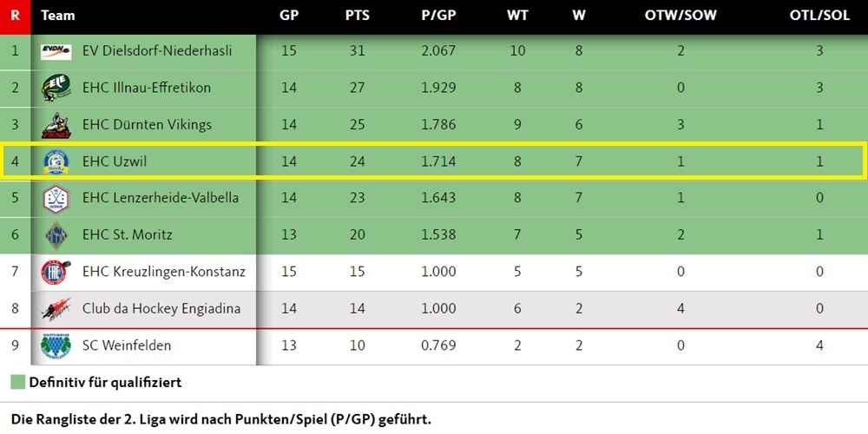Click the OTL/SOL column header
Viewport: 868px width, 434px height.
coord(819,16)
